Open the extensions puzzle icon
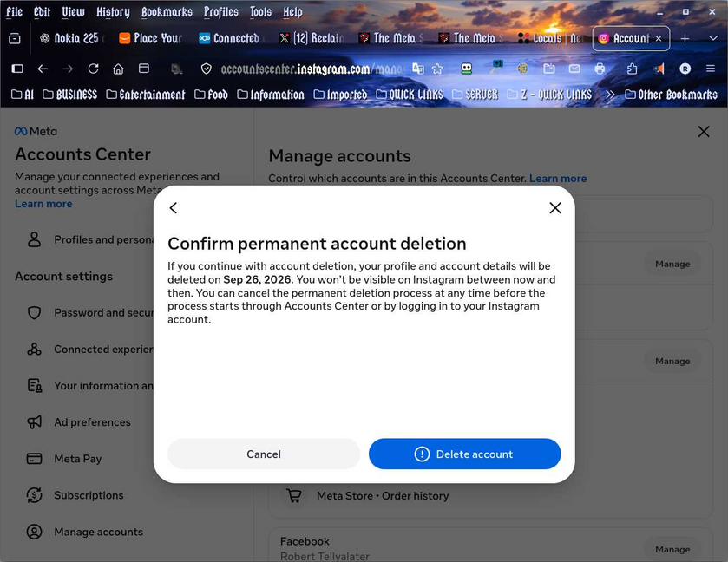Viewport: 728px width, 562px height. pyautogui.click(x=632, y=69)
